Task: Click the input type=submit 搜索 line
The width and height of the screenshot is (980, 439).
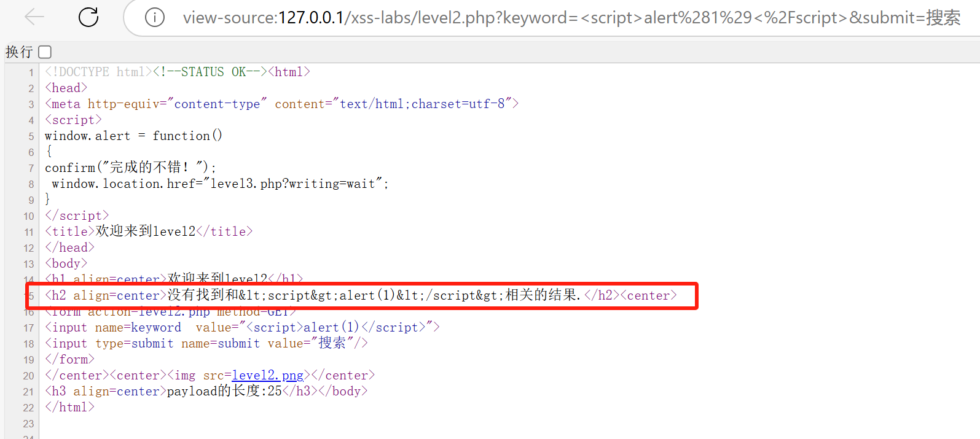Action: (206, 343)
